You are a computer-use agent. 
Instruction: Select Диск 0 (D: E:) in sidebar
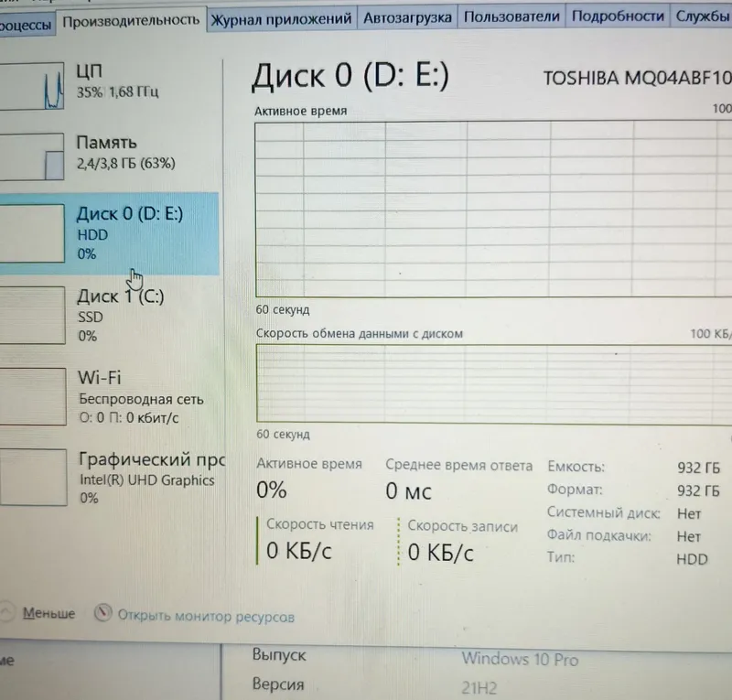tap(110, 233)
